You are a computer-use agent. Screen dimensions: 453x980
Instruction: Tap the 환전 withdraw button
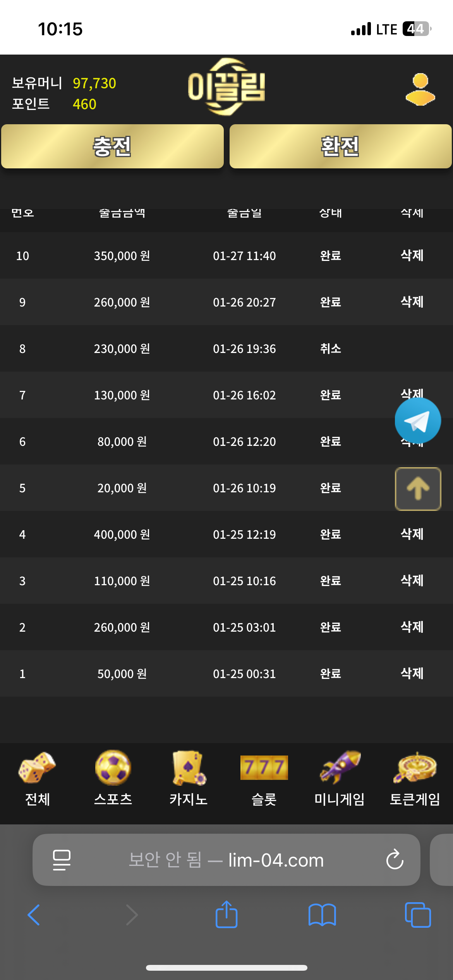[x=340, y=146]
